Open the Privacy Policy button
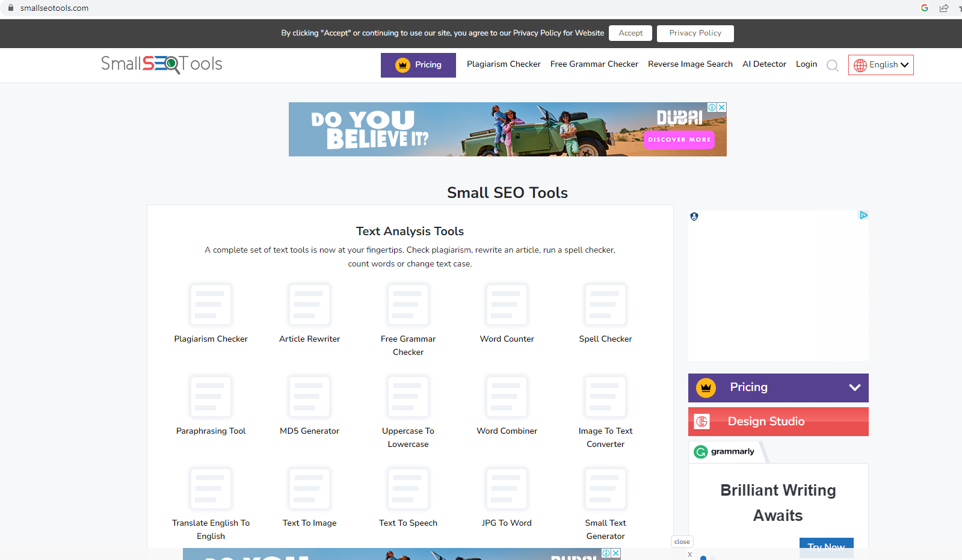 (x=695, y=33)
